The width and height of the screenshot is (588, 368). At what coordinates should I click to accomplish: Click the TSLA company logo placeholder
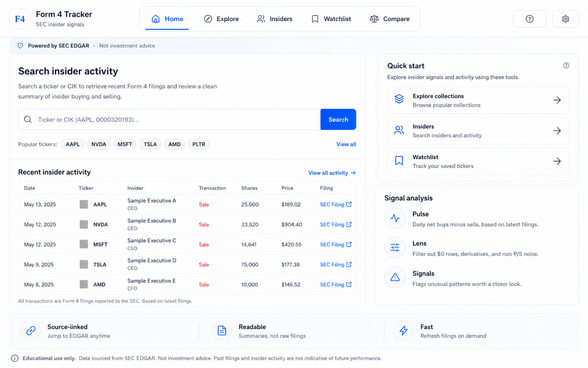(x=84, y=264)
